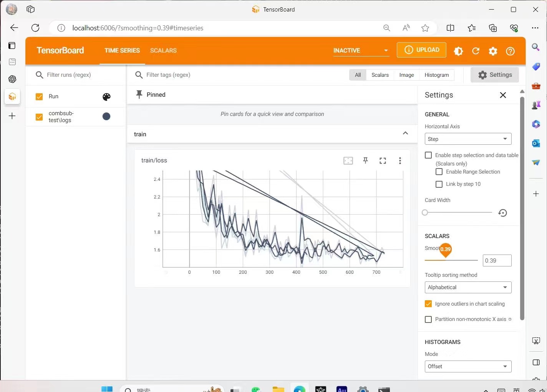Viewport: 547px width, 392px height.
Task: Click the combsub-test\logs color swatch
Action: click(x=106, y=117)
